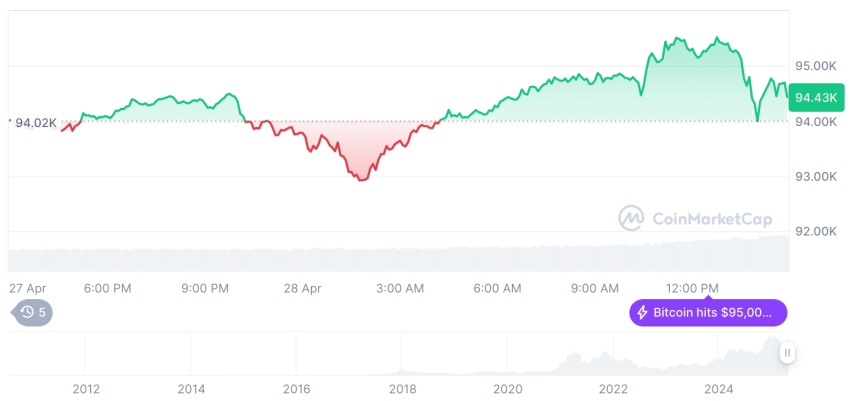Click the 94.02K opening price label
Screen dimensions: 860x401
point(34,123)
